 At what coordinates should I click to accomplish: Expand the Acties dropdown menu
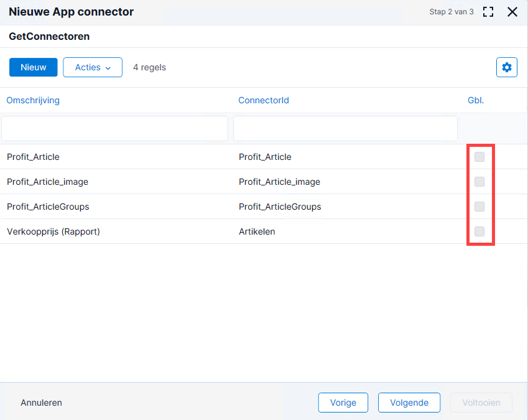(x=93, y=67)
